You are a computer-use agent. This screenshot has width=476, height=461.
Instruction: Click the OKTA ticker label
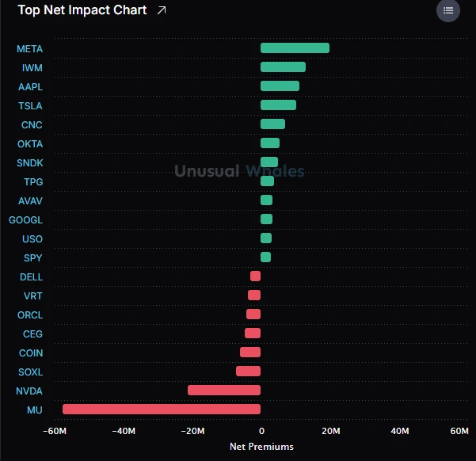tap(30, 144)
